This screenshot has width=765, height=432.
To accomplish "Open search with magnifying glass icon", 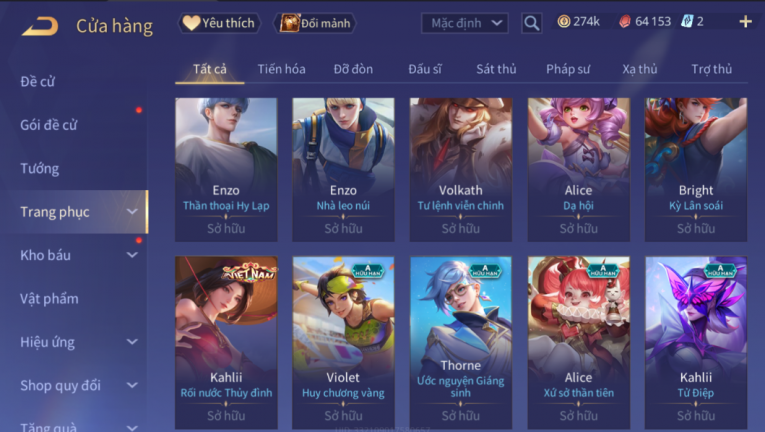I will click(532, 23).
